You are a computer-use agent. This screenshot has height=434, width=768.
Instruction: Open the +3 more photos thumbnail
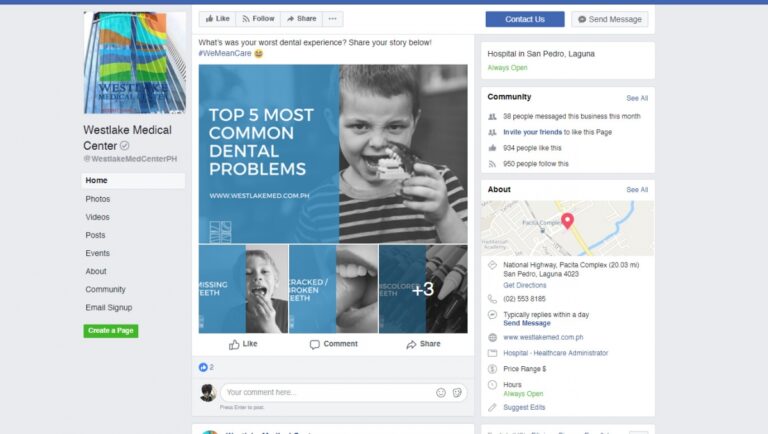point(423,289)
